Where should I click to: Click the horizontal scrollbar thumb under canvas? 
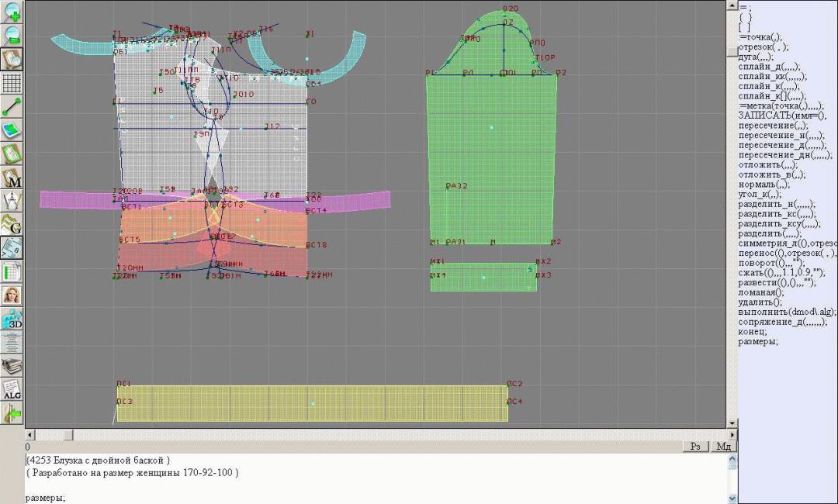point(68,435)
